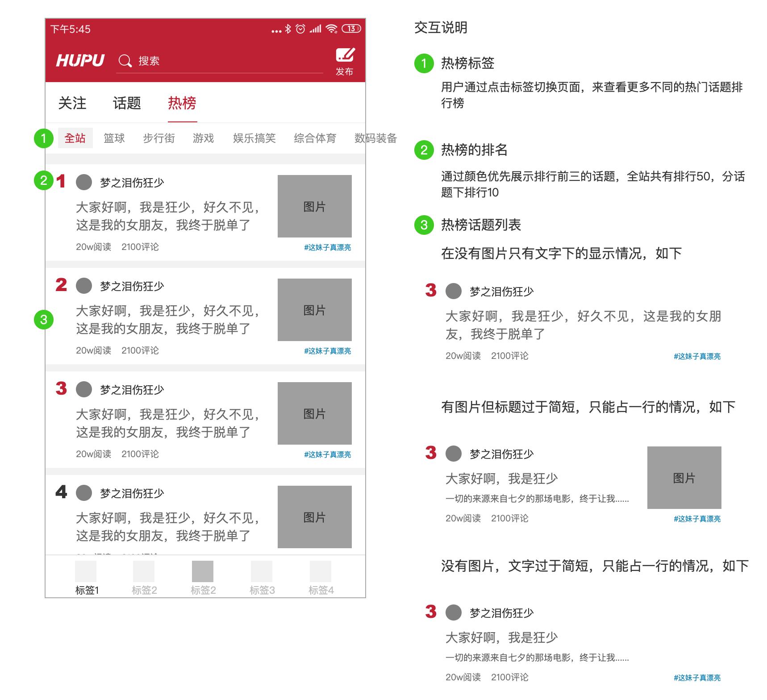Select the 标签4 icon in bottom navigation
Viewport: 767px width, 700px height.
click(x=320, y=571)
